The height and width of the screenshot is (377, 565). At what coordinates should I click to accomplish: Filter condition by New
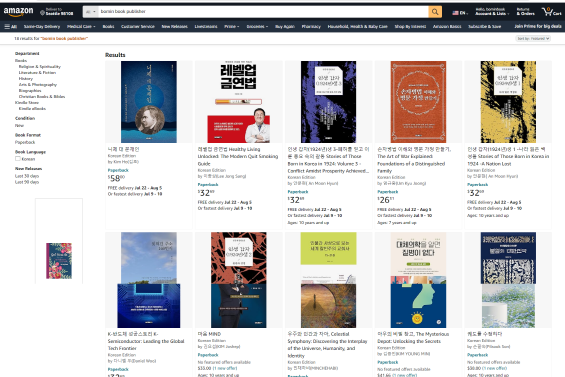(x=19, y=125)
